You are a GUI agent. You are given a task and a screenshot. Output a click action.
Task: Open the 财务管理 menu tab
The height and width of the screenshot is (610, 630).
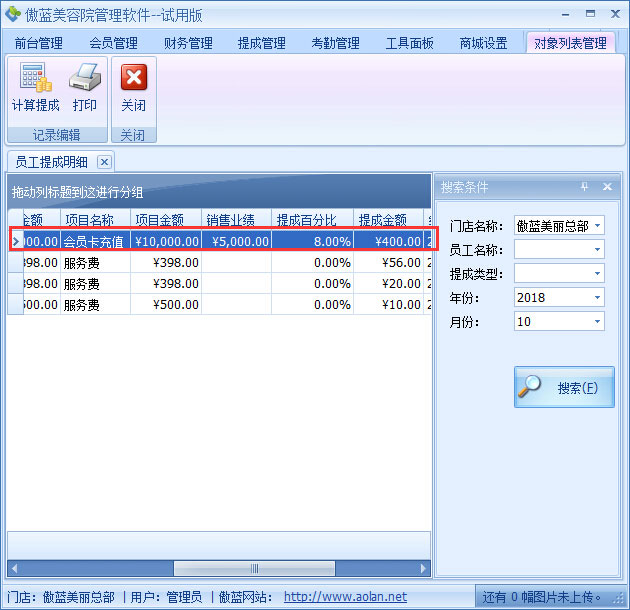(x=188, y=43)
